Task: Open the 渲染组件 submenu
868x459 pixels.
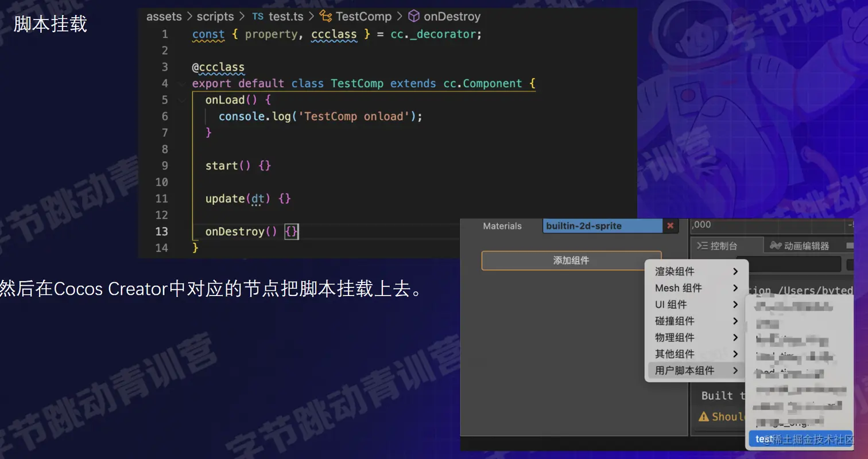Action: point(696,271)
